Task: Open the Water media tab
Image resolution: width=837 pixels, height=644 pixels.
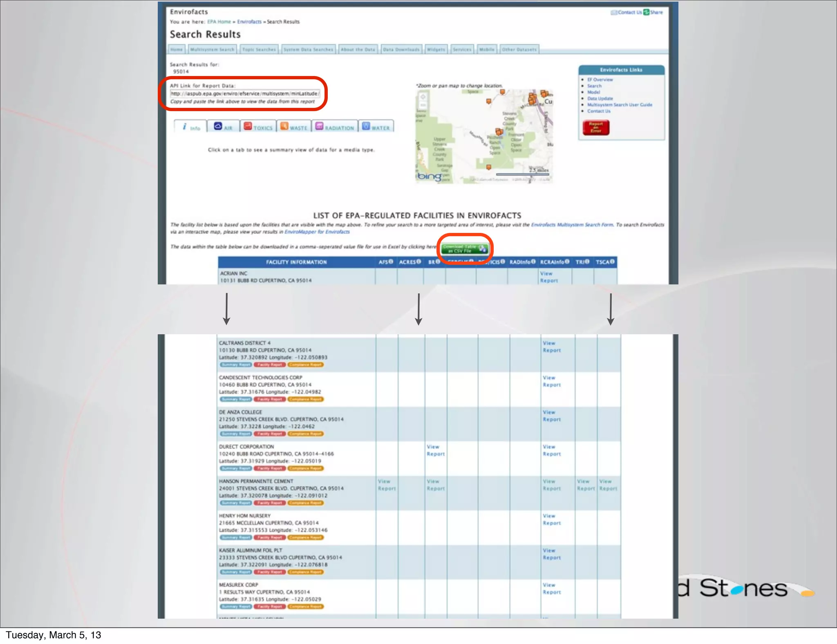Action: point(376,127)
